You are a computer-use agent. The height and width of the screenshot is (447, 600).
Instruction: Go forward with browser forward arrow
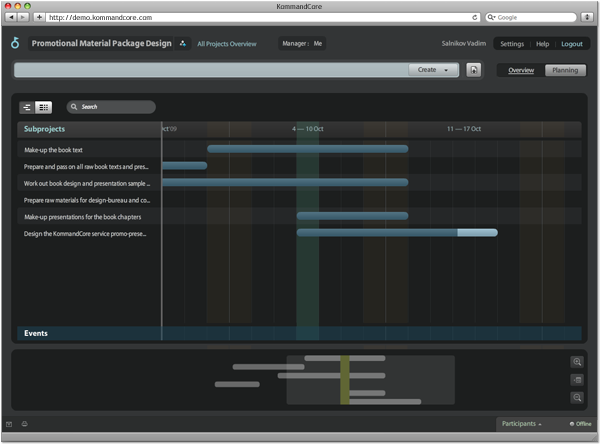pos(23,17)
